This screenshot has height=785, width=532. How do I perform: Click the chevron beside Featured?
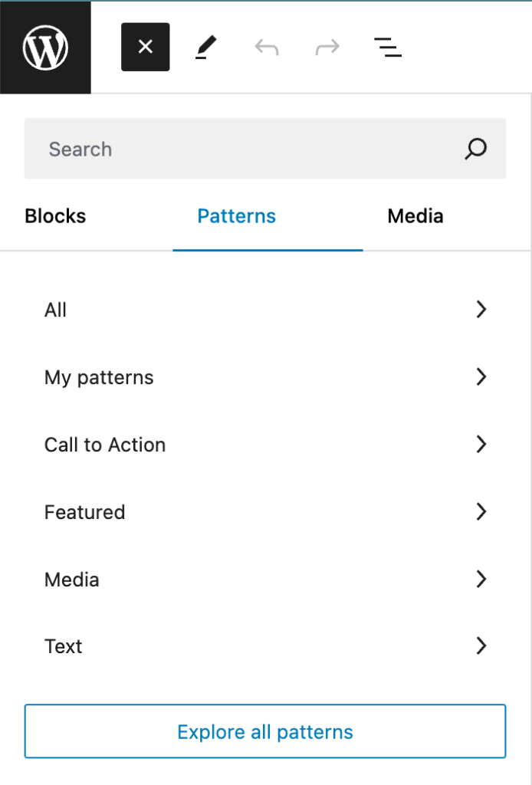[x=481, y=511]
